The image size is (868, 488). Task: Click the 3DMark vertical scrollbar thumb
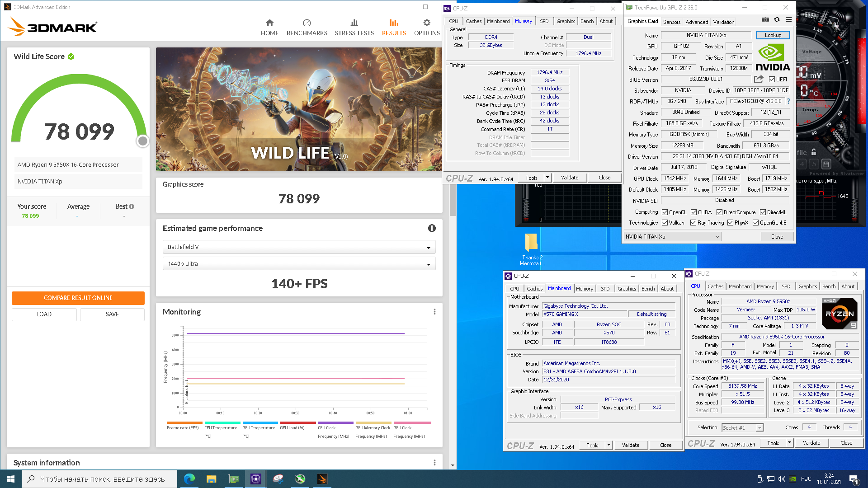[x=453, y=199]
